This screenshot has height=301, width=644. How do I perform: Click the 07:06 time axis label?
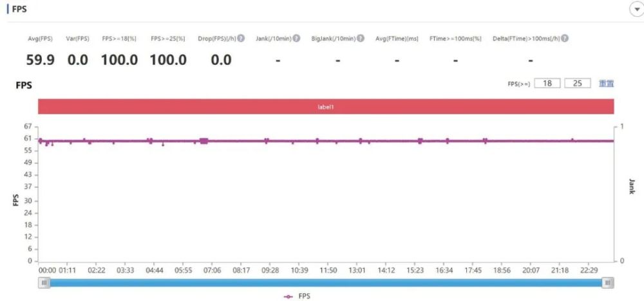tap(212, 270)
